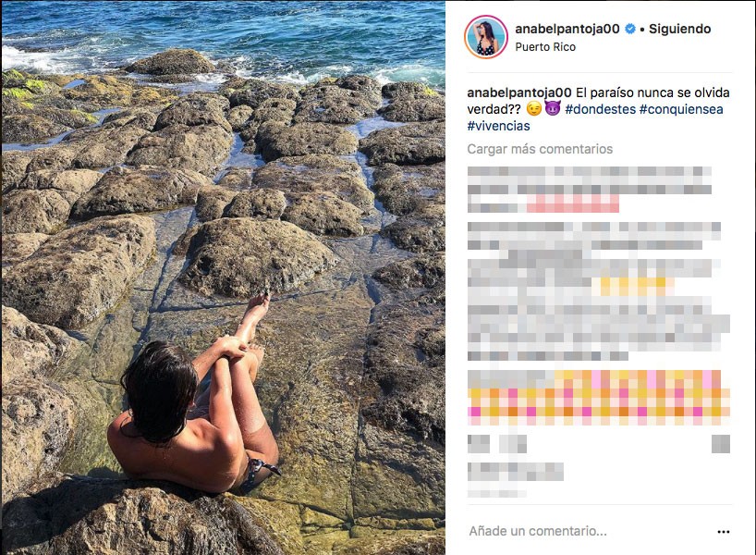Click the winking face emoji in caption
The width and height of the screenshot is (756, 555).
pos(533,109)
